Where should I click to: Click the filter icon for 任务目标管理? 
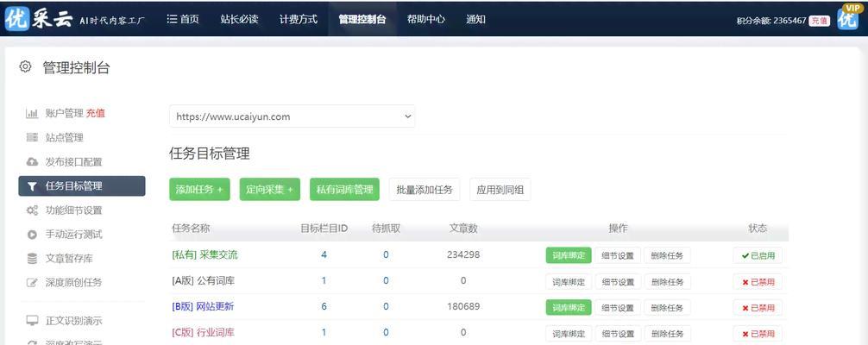[32, 186]
